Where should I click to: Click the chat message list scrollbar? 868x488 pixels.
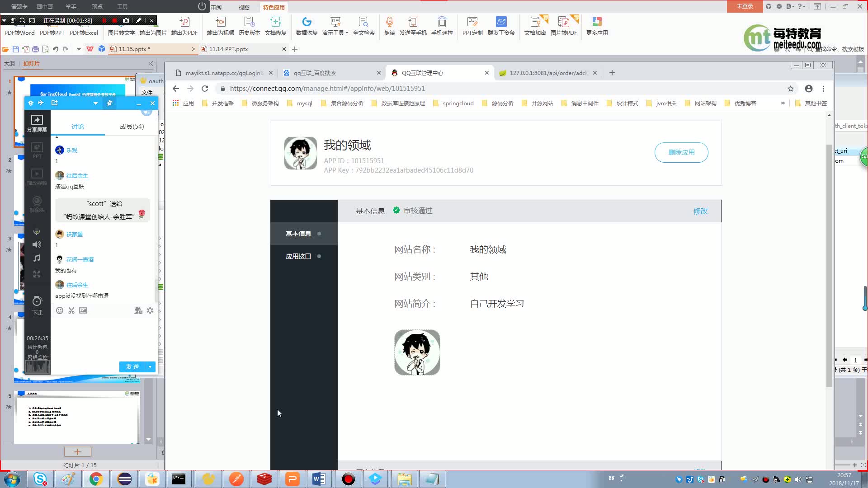(156, 291)
